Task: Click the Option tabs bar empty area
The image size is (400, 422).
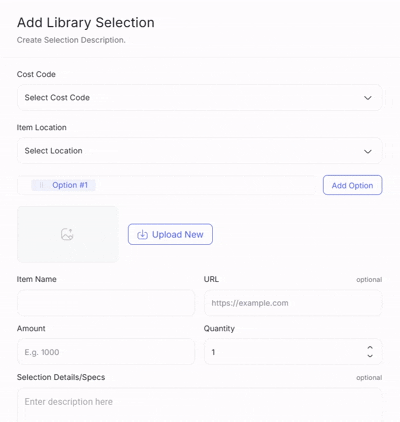Action: tap(205, 185)
